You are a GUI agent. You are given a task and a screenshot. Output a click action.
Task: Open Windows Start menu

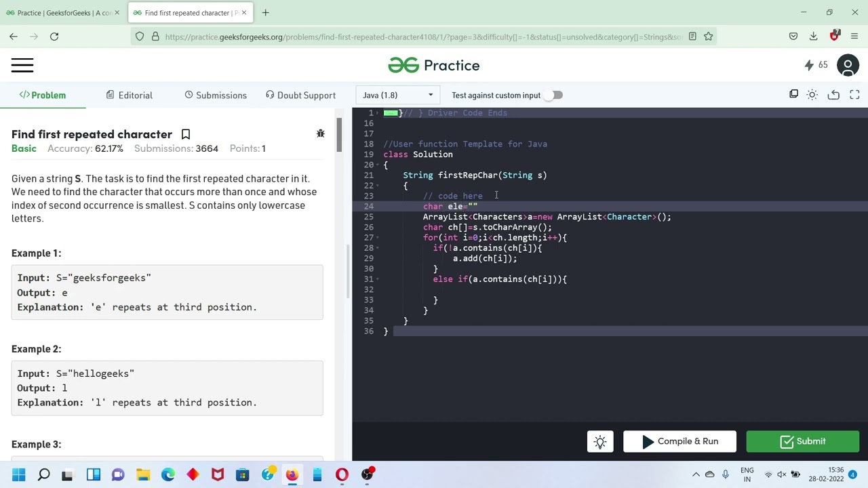coord(18,474)
